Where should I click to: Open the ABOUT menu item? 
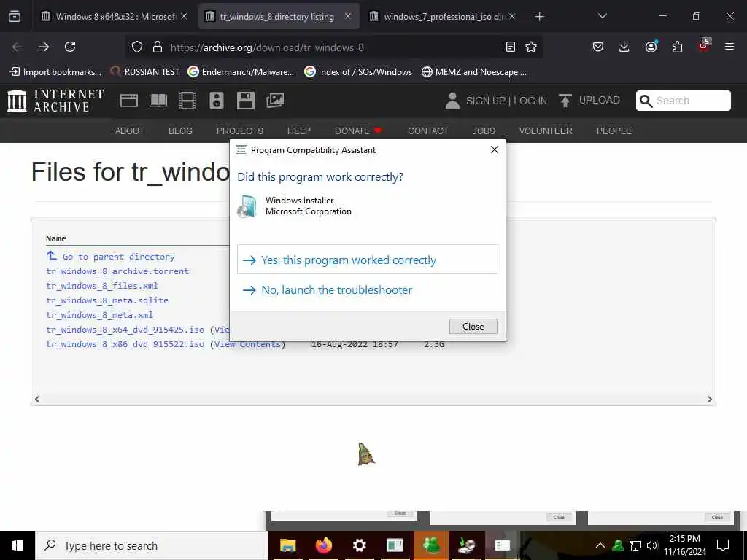pos(130,131)
